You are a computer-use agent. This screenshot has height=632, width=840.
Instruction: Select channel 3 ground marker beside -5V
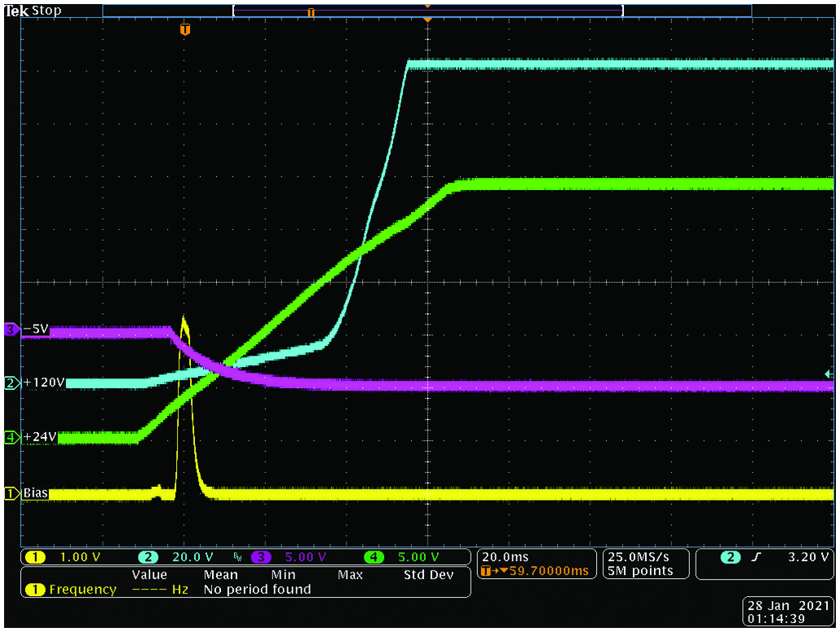11,329
